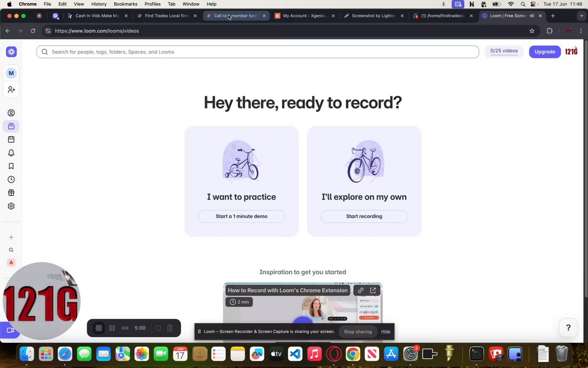Click the site information icon beside URL

pyautogui.click(x=48, y=31)
